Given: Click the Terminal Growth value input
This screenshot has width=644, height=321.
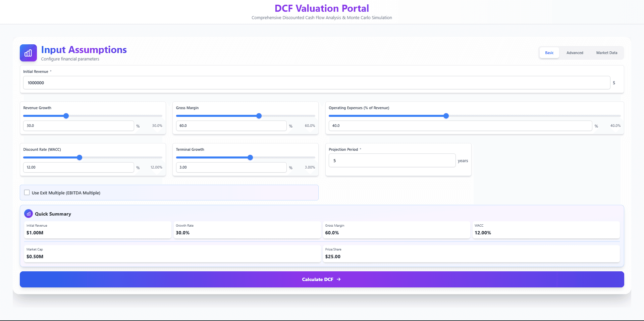Looking at the screenshot, I should (x=231, y=167).
